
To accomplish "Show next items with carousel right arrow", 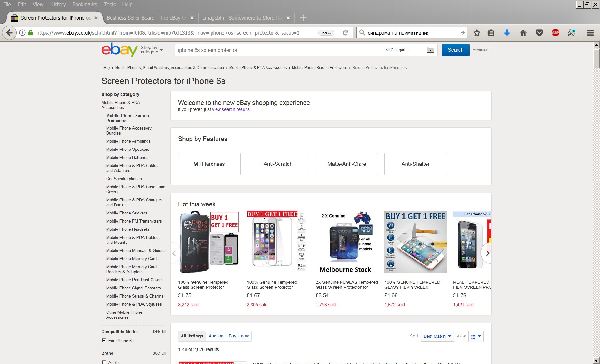I will (487, 253).
